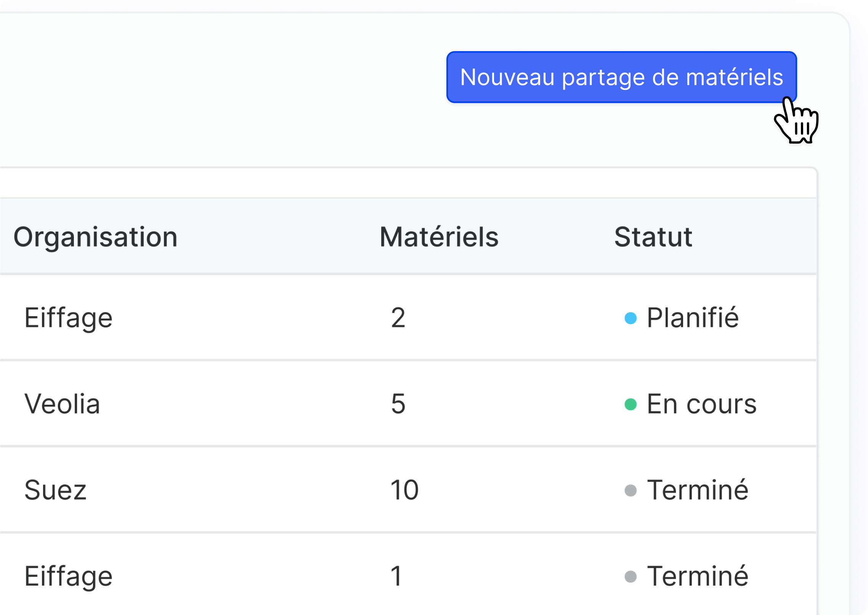Click the blue dot beside Planifié
This screenshot has width=868, height=615.
coord(631,318)
